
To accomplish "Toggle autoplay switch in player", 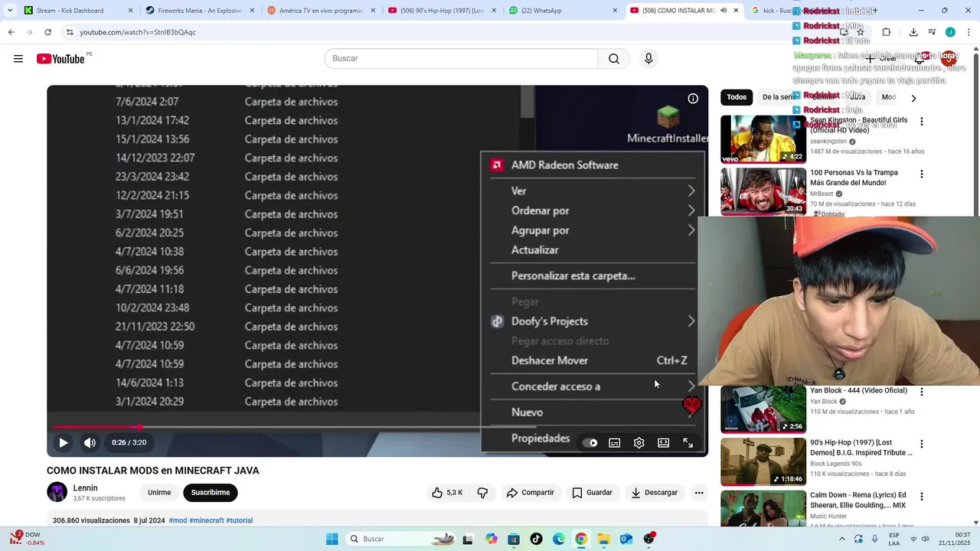I will pyautogui.click(x=590, y=443).
